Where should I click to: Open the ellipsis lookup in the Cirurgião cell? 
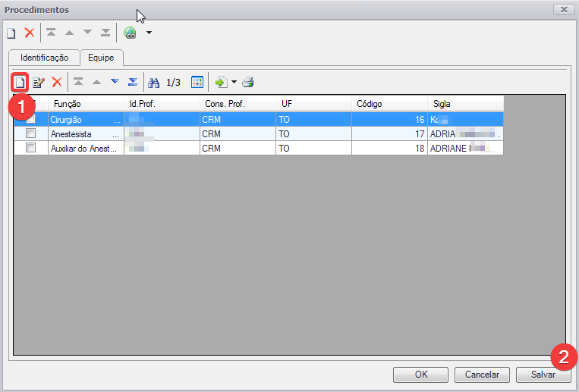click(117, 121)
